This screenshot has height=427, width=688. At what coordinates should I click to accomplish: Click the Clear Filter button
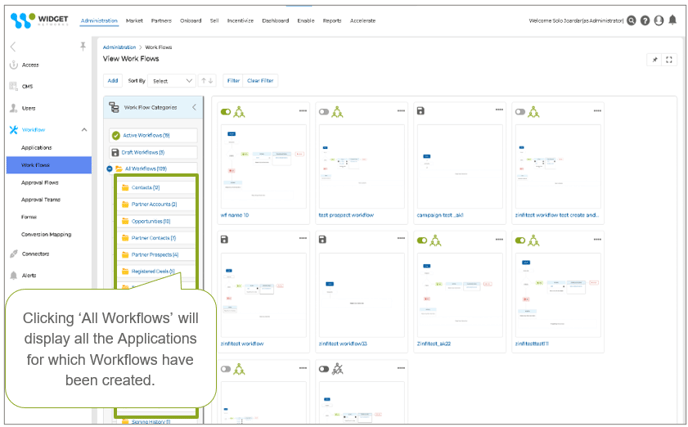[x=261, y=81]
